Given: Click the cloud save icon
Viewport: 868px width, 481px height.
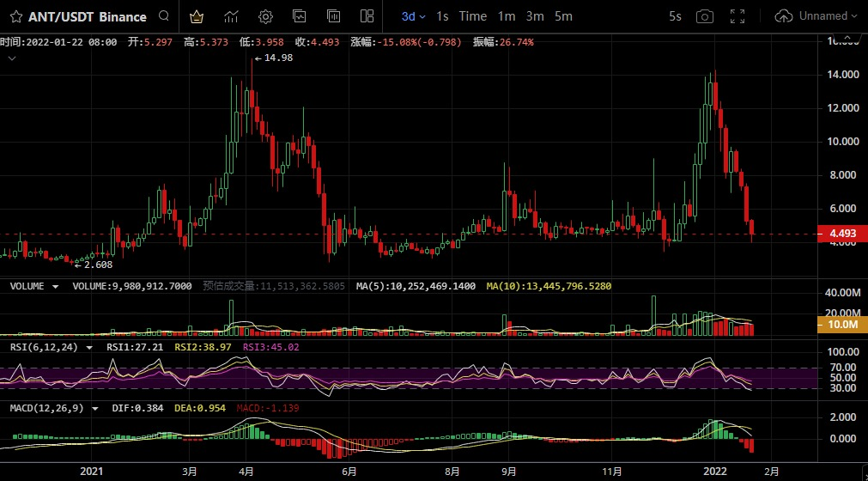Looking at the screenshot, I should coord(783,16).
